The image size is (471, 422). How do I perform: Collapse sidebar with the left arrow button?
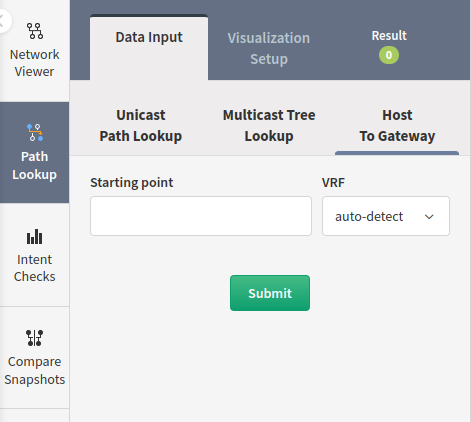[x=3, y=21]
